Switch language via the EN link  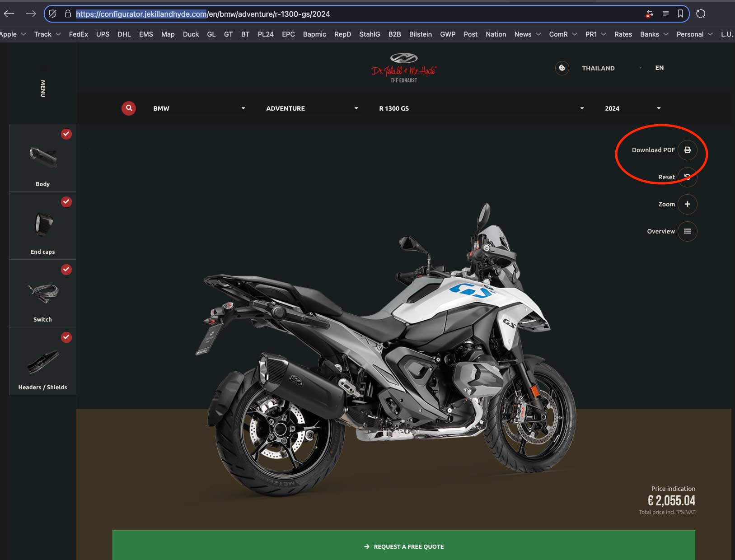pos(659,68)
